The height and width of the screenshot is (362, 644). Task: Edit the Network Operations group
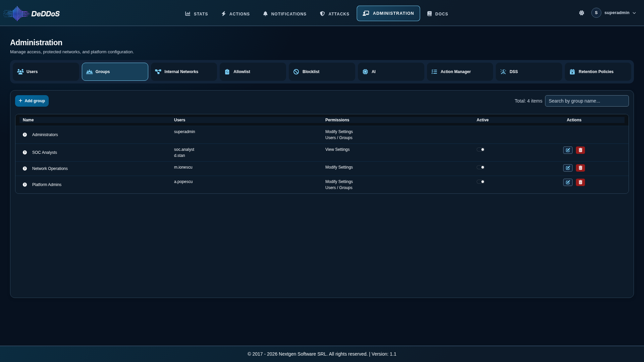pos(568,168)
